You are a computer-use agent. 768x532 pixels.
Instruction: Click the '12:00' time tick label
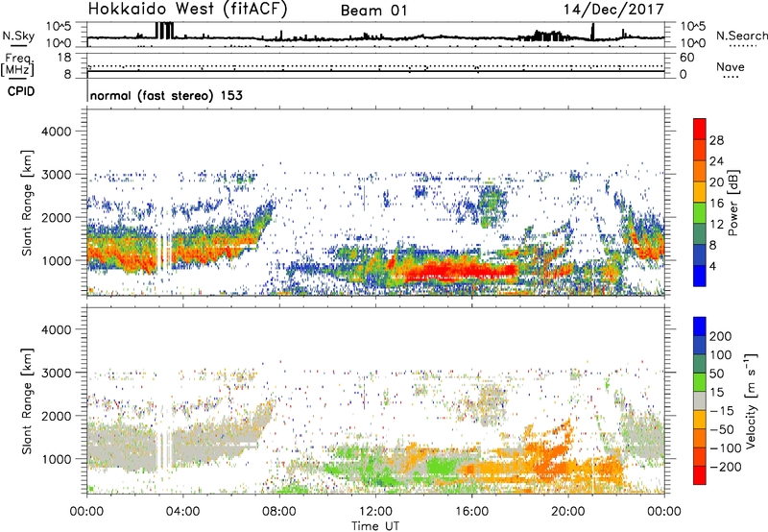(375, 512)
